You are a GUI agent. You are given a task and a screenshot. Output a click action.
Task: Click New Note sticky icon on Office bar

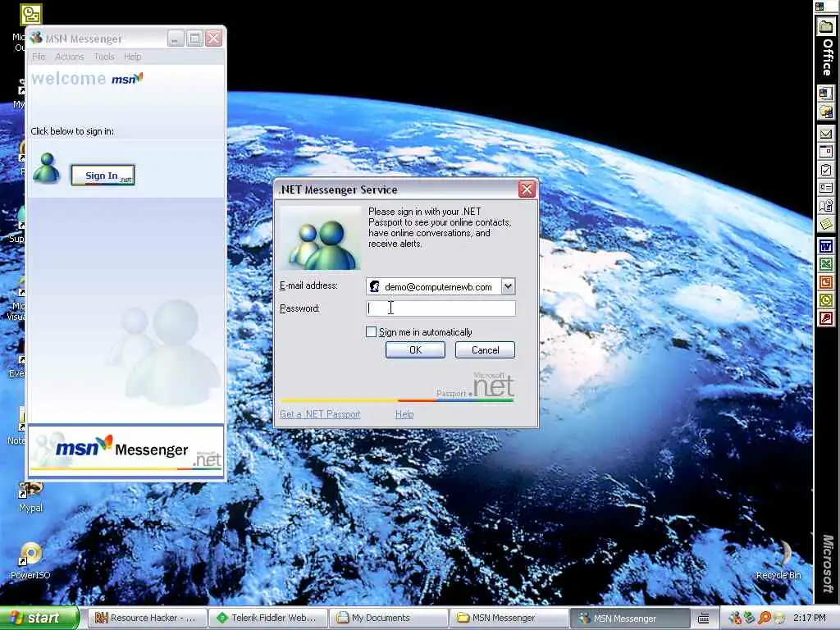pyautogui.click(x=825, y=224)
